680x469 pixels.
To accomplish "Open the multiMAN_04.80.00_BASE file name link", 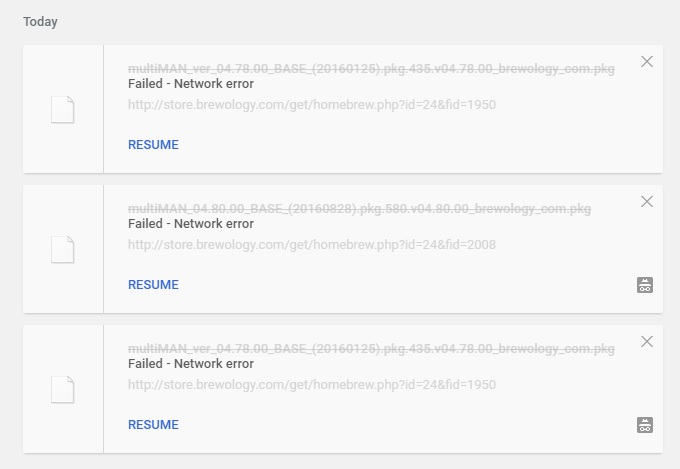I will coord(359,209).
